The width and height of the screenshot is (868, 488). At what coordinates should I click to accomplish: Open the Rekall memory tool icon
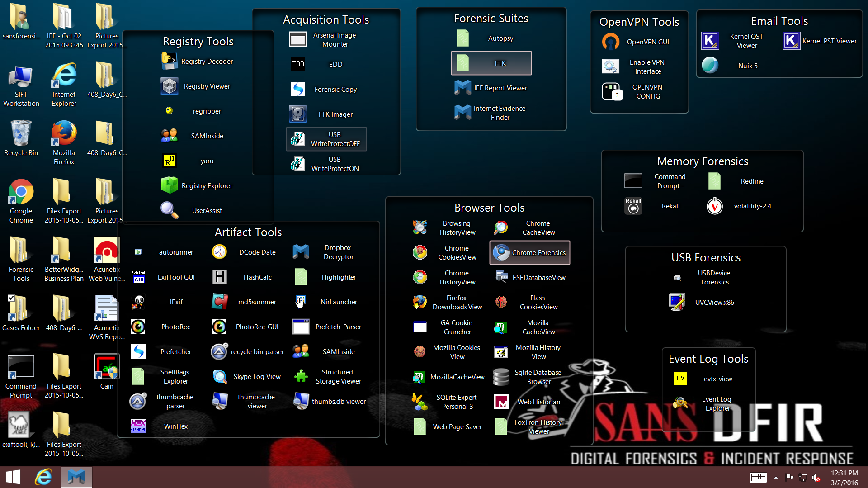(x=633, y=206)
